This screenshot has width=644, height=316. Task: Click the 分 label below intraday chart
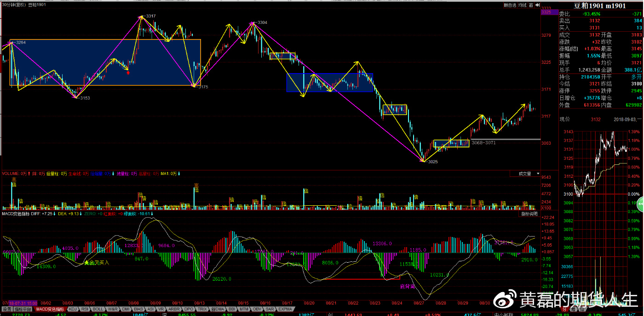pos(564,309)
